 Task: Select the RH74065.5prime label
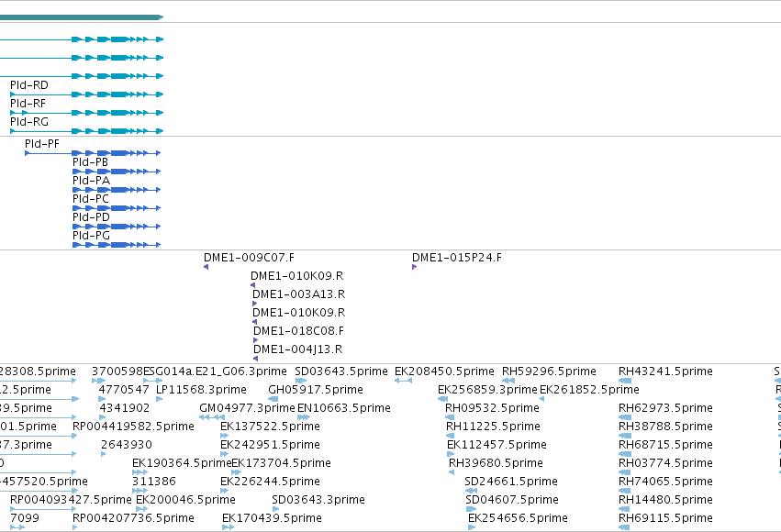click(x=665, y=482)
